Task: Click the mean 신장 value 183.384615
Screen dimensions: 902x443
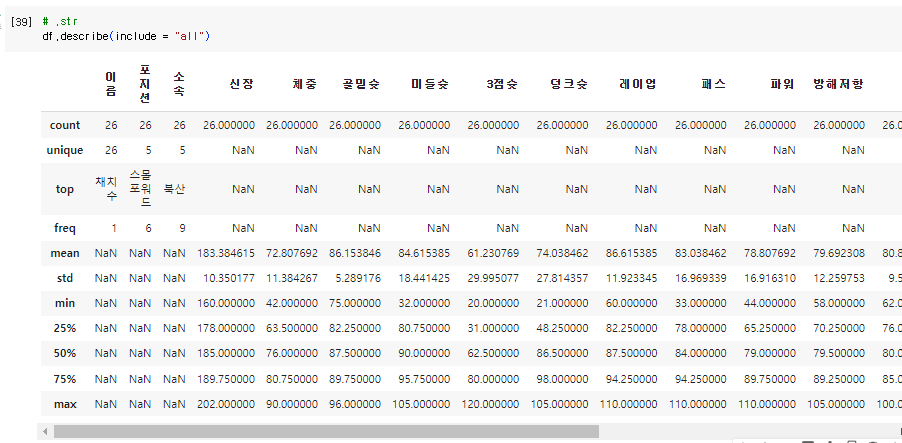Action: (226, 253)
